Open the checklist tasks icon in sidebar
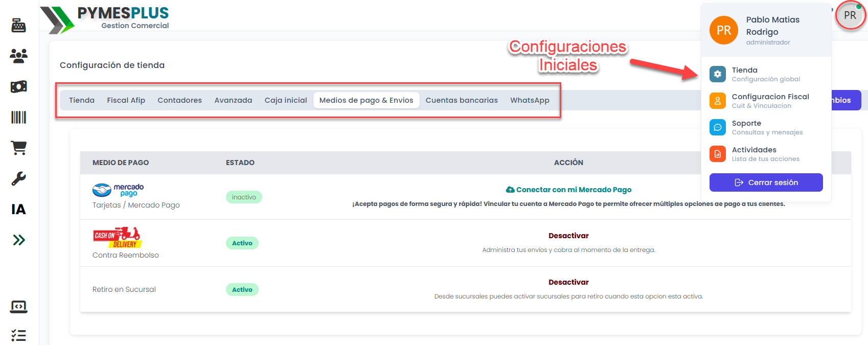The image size is (868, 345). pyautogui.click(x=18, y=335)
